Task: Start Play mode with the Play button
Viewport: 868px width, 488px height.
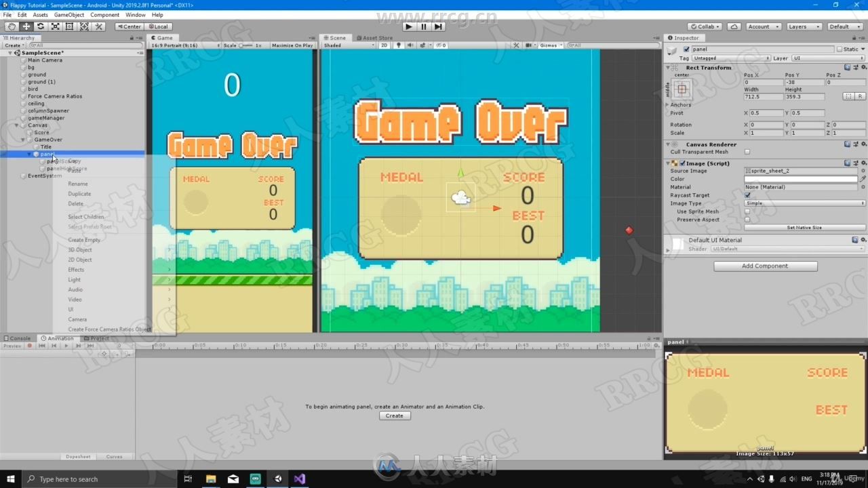Action: coord(409,26)
